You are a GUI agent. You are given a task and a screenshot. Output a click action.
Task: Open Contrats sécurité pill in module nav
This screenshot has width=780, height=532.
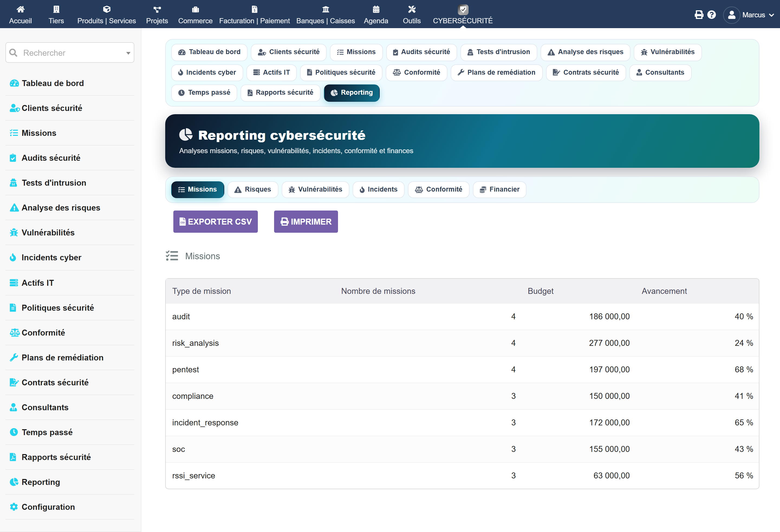(x=586, y=73)
